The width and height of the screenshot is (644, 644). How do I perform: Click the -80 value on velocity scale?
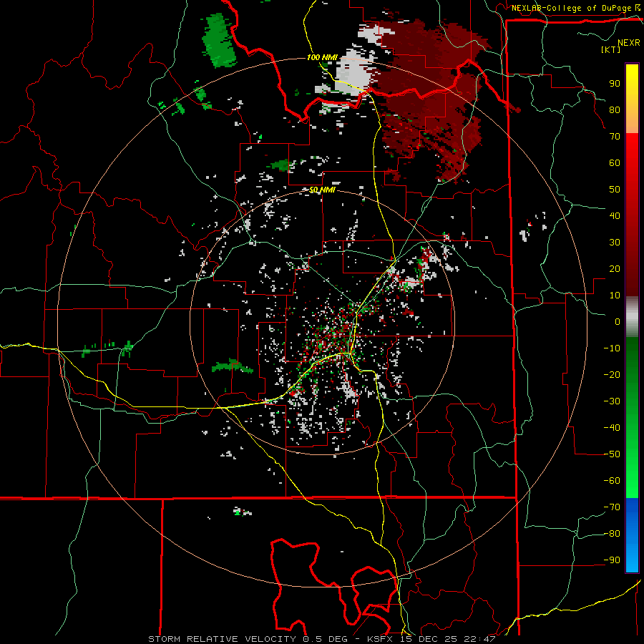click(x=612, y=534)
